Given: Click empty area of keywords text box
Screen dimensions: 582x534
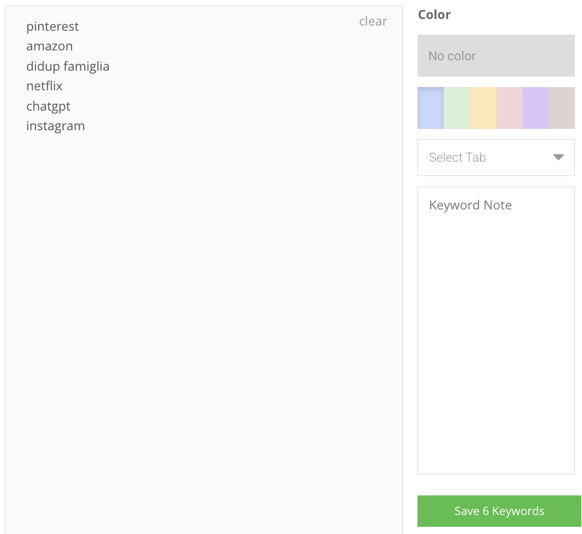Looking at the screenshot, I should point(203,315).
